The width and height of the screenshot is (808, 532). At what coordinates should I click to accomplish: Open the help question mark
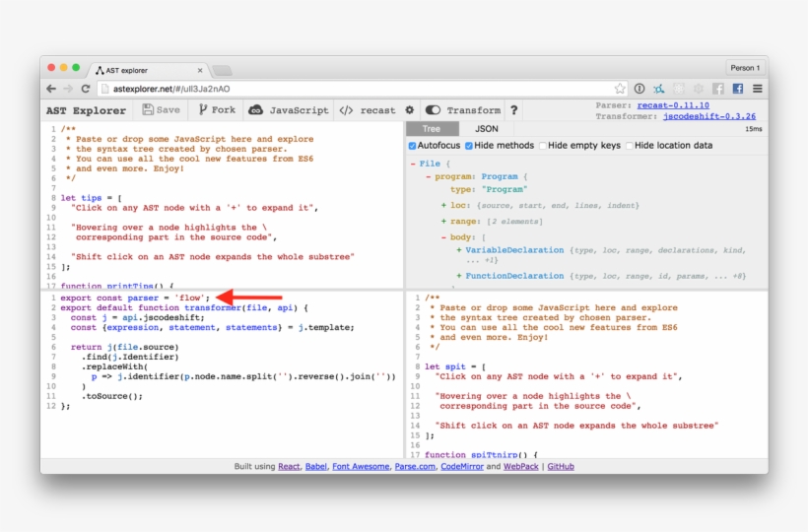tap(513, 109)
